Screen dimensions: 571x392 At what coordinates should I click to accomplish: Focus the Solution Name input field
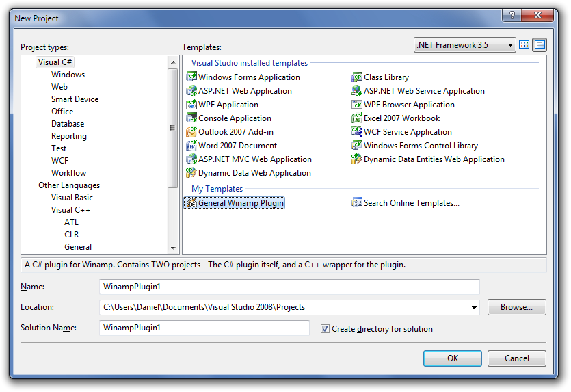[204, 328]
